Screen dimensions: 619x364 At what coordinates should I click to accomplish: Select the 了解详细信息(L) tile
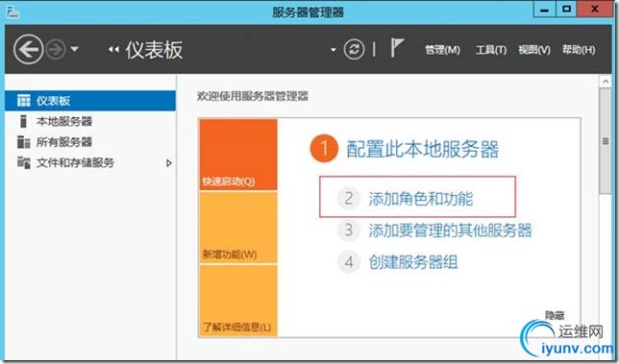point(238,301)
